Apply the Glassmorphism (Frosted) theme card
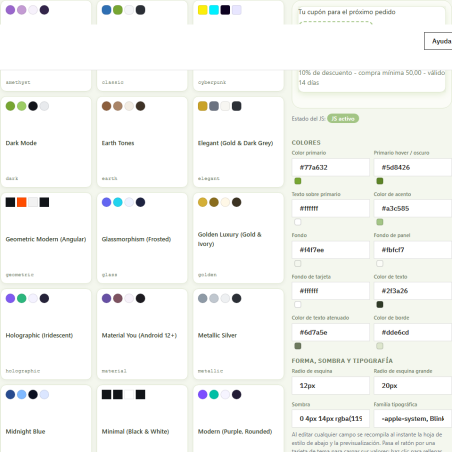Image resolution: width=452 pixels, height=452 pixels. [142, 238]
